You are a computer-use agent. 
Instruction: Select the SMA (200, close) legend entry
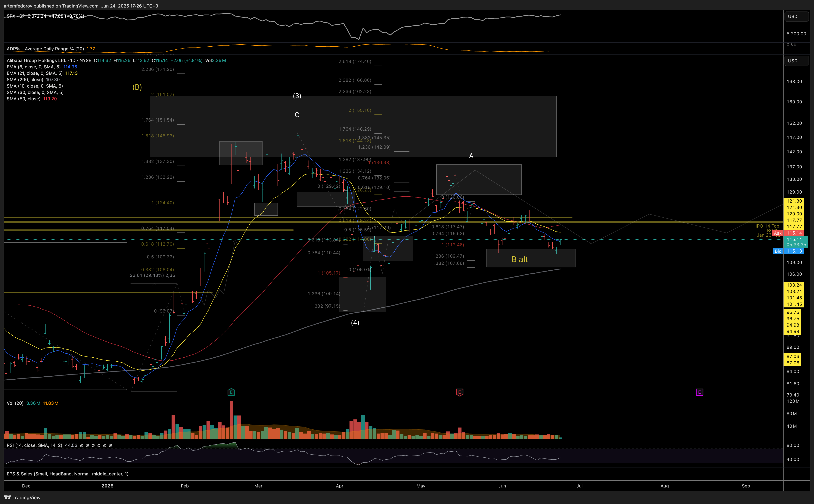(25, 80)
